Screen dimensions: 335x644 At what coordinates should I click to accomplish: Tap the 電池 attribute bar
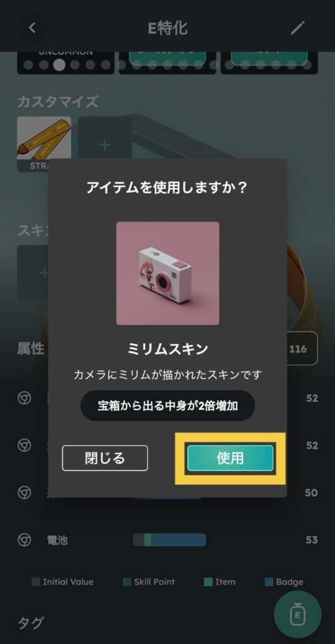[x=170, y=540]
